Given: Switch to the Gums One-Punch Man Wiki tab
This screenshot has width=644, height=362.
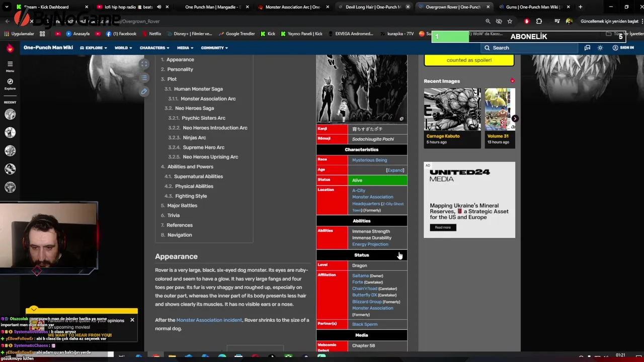Looking at the screenshot, I should [534, 7].
